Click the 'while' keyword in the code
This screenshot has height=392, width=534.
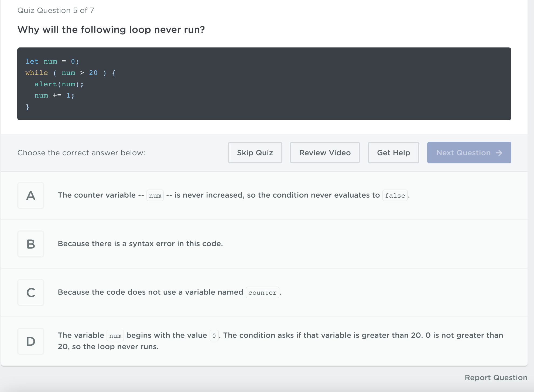(x=37, y=73)
